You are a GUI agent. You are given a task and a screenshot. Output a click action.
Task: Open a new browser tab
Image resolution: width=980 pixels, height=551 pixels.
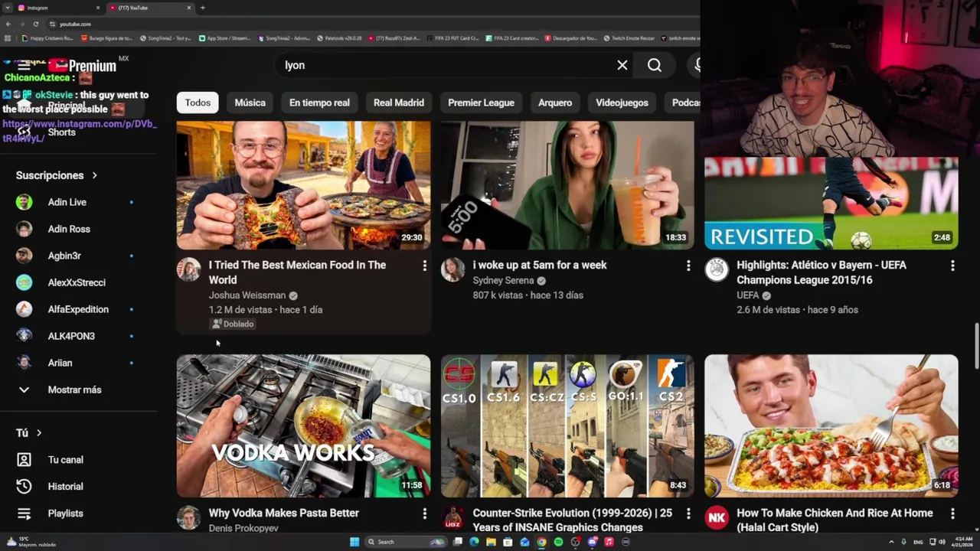[x=202, y=8]
